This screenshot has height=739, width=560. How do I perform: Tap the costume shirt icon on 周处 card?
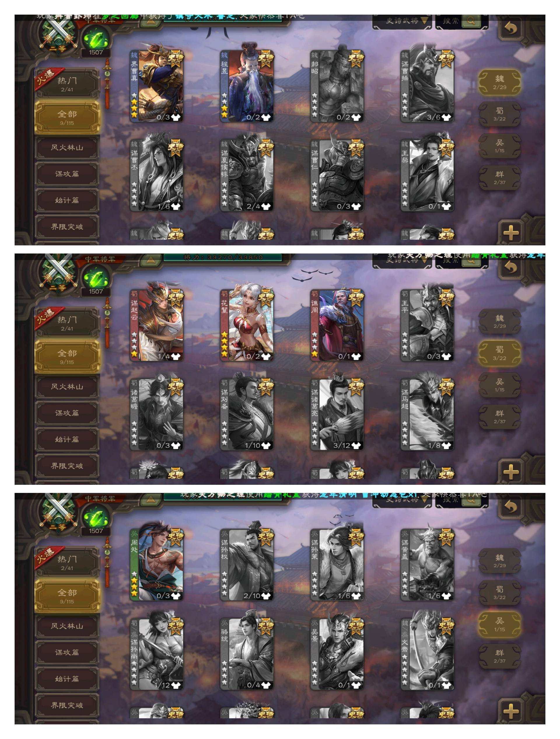176,596
